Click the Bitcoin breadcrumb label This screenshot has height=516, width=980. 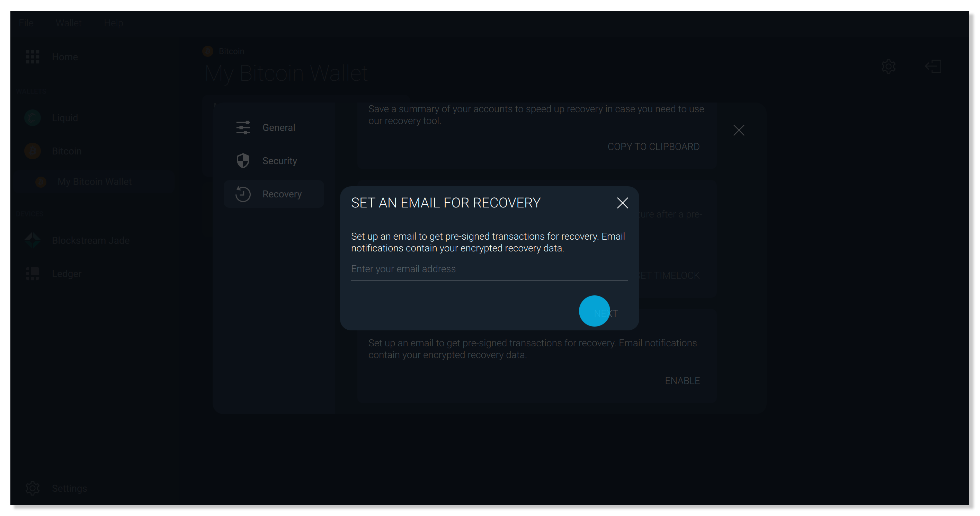coord(231,51)
